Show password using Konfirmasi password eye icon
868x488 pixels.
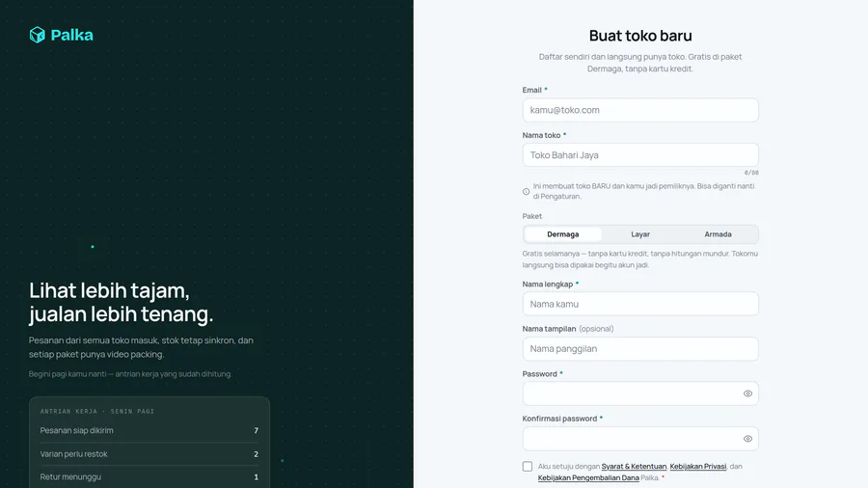(747, 439)
